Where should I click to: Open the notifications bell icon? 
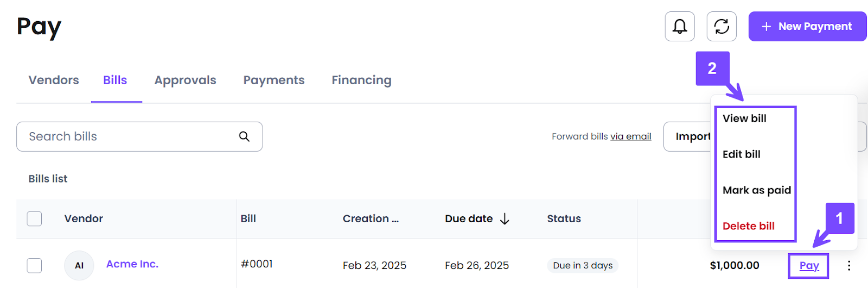point(680,26)
